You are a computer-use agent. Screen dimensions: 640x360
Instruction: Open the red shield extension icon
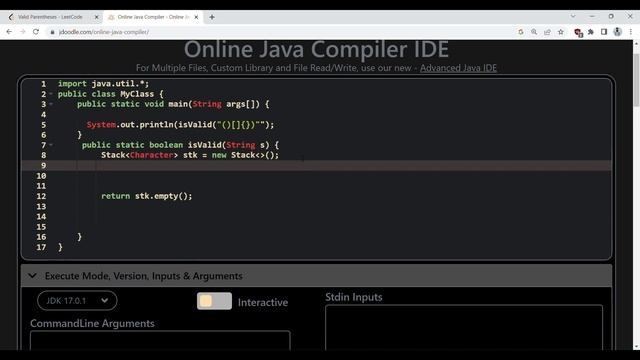[578, 32]
